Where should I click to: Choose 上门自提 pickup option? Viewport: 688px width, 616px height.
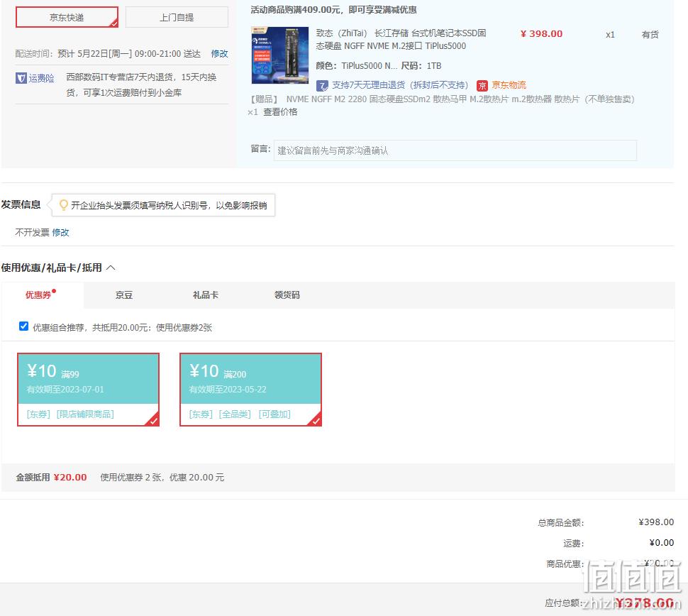(177, 17)
